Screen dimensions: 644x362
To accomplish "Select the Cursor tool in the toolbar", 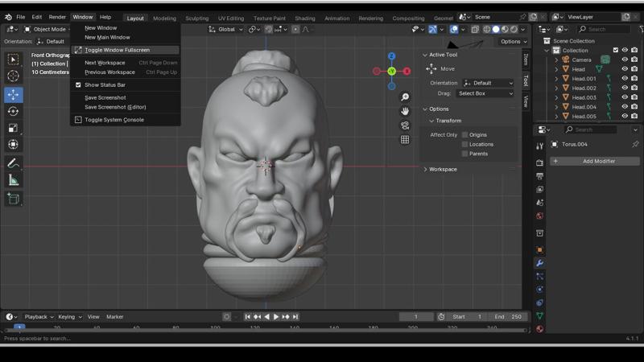I will point(13,76).
